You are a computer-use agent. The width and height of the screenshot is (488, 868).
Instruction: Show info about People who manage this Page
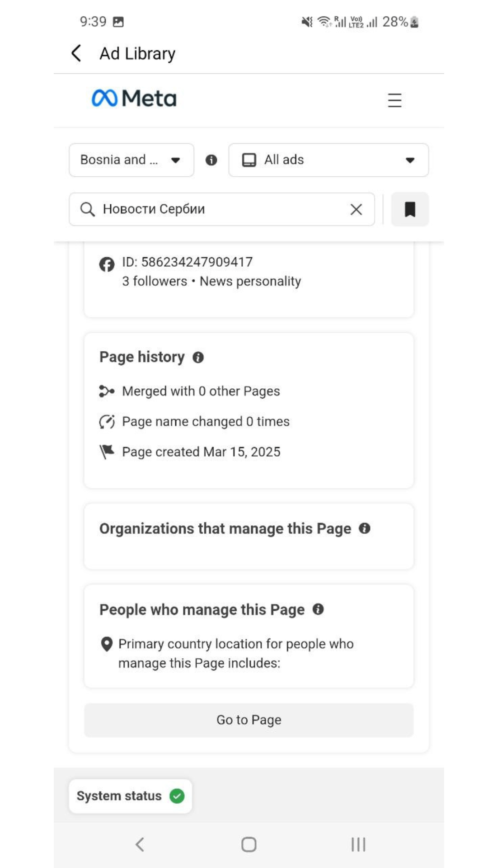(x=318, y=609)
